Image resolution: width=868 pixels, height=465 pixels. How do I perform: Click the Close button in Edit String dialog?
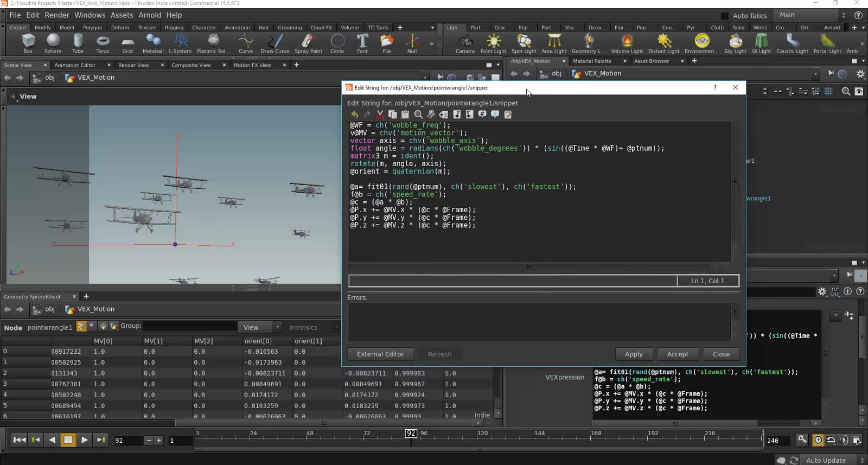pyautogui.click(x=721, y=354)
